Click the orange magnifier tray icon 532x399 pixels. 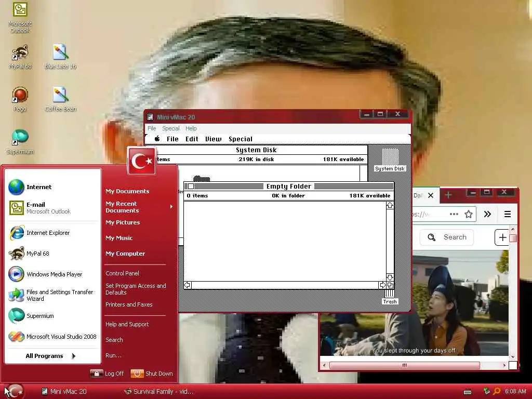[496, 392]
